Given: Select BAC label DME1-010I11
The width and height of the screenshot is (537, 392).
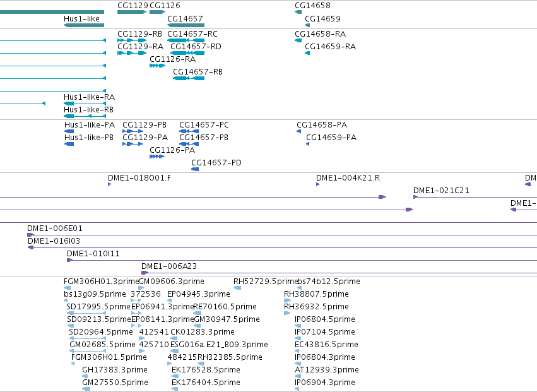Looking at the screenshot, I should [93, 254].
